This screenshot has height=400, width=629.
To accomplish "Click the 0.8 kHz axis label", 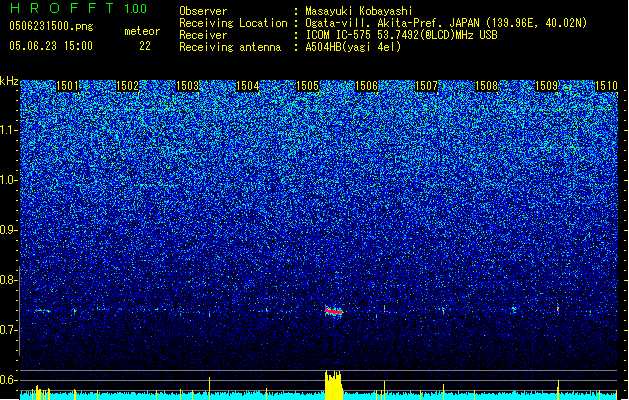I will pyautogui.click(x=9, y=280).
